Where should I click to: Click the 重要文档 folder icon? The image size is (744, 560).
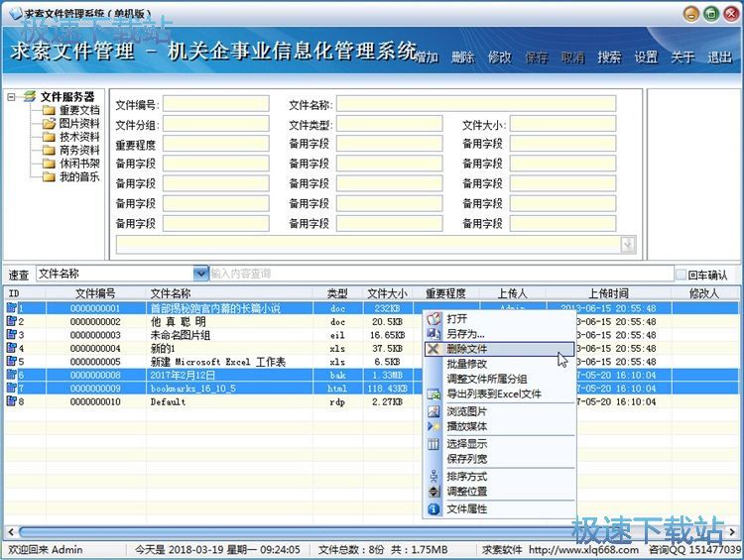pos(49,110)
